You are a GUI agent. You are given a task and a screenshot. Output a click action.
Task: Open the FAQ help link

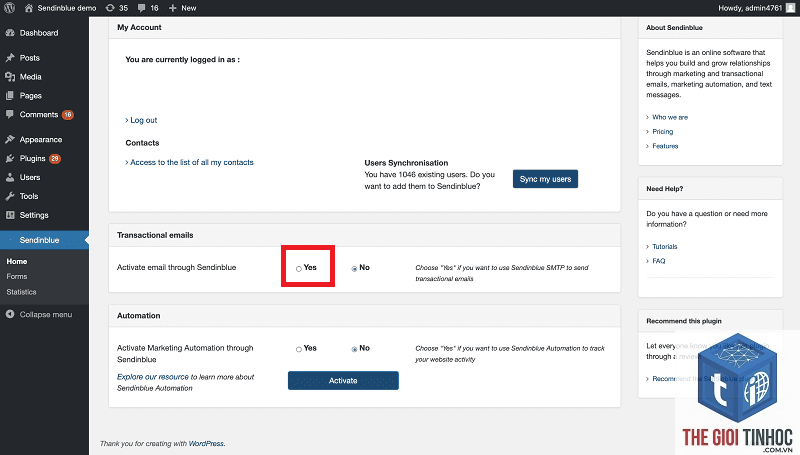point(659,261)
